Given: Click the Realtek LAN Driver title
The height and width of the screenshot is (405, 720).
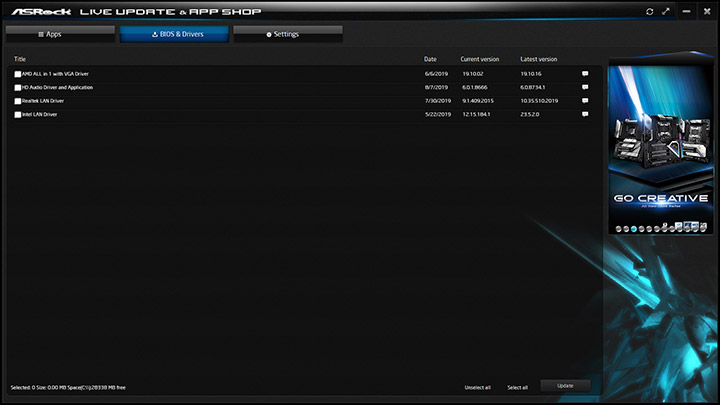Looking at the screenshot, I should tap(43, 101).
